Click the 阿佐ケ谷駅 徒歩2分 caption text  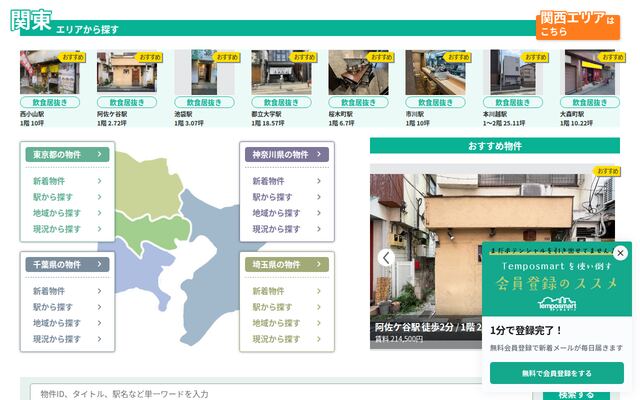pos(428,327)
